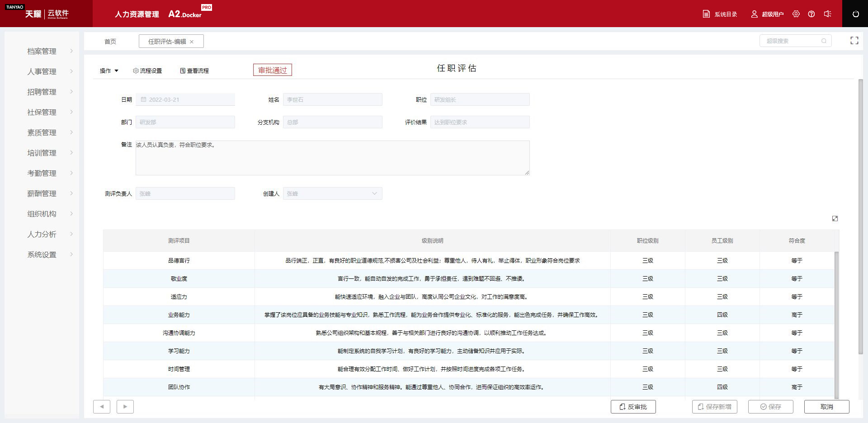868x423 pixels.
Task: Click the 反审批 button
Action: click(633, 407)
